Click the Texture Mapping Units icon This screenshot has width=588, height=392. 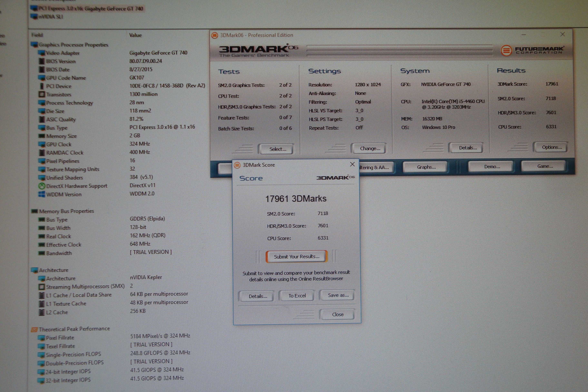pos(41,170)
